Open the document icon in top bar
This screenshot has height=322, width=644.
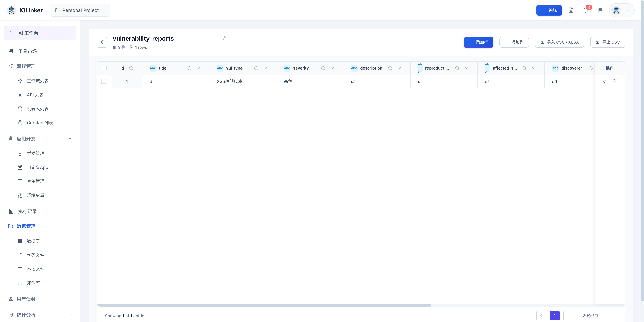pyautogui.click(x=571, y=10)
